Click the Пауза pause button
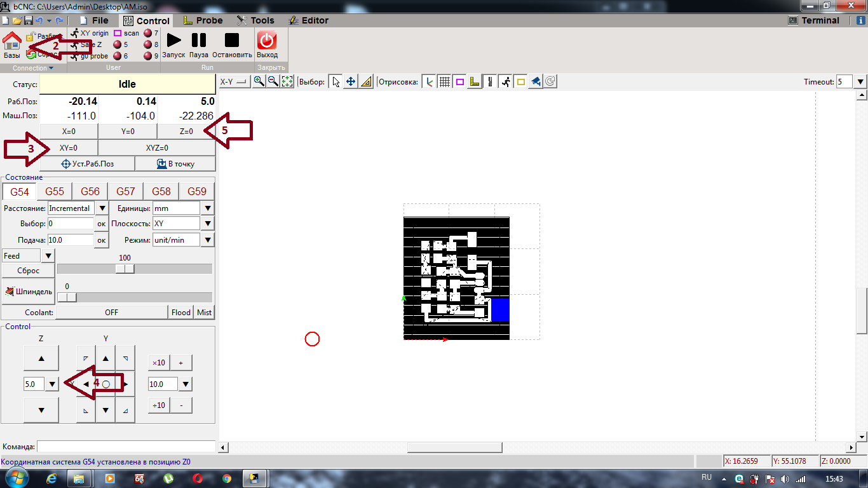Image resolution: width=868 pixels, height=488 pixels. (x=199, y=40)
